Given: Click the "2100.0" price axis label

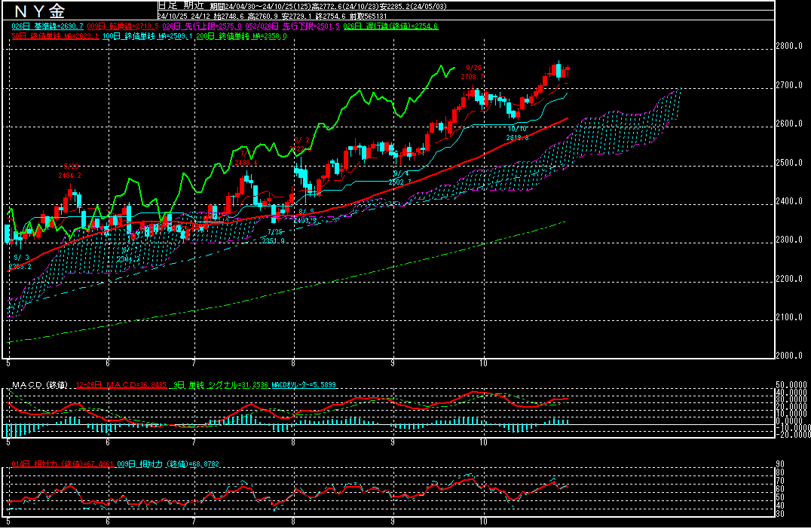Looking at the screenshot, I should (x=789, y=317).
